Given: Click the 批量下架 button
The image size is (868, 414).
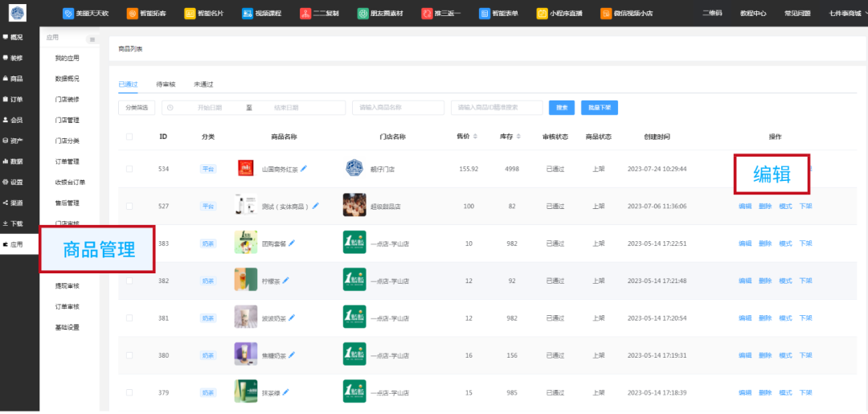Looking at the screenshot, I should click(x=600, y=108).
